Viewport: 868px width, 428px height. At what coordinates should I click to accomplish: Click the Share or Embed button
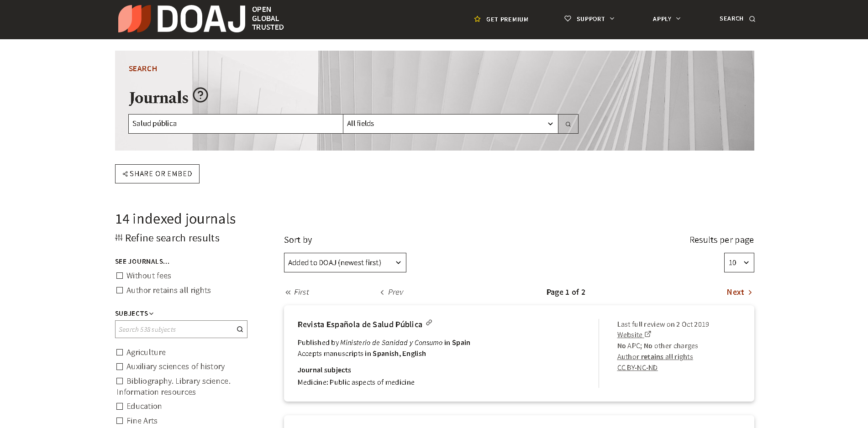coord(157,174)
